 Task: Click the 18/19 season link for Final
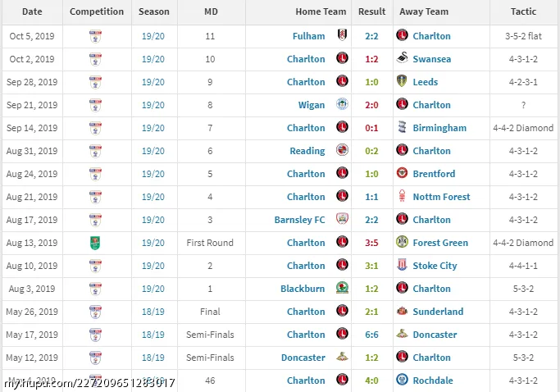pyautogui.click(x=153, y=312)
